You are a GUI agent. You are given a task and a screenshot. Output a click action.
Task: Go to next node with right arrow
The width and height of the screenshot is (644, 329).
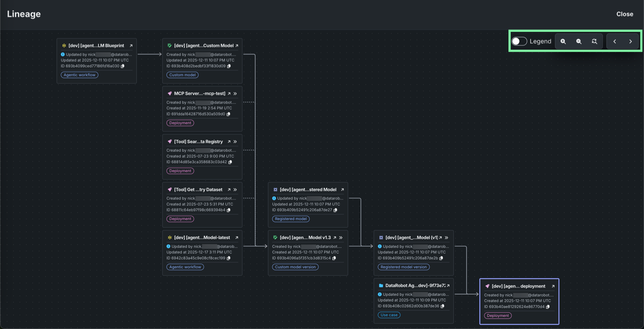click(630, 41)
